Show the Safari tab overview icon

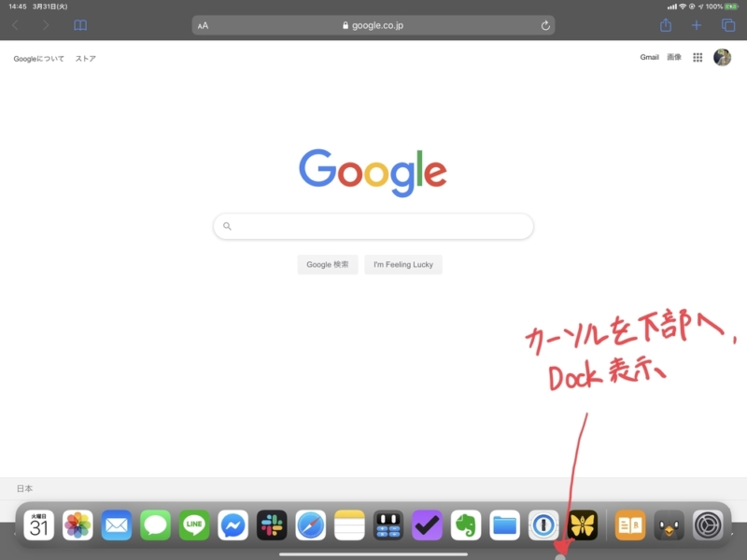[728, 25]
